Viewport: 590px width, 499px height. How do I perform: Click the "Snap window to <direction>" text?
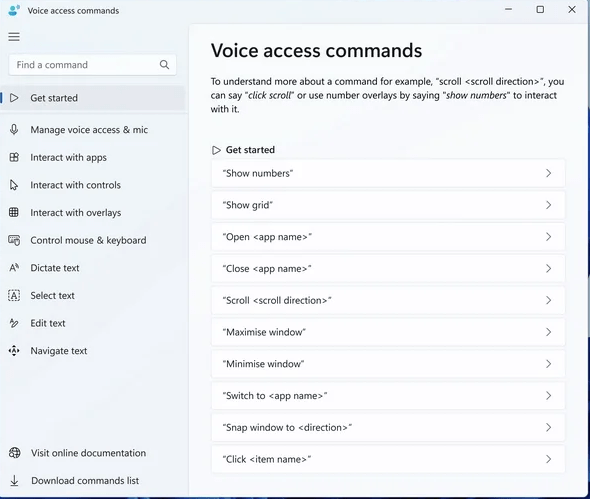(x=287, y=427)
